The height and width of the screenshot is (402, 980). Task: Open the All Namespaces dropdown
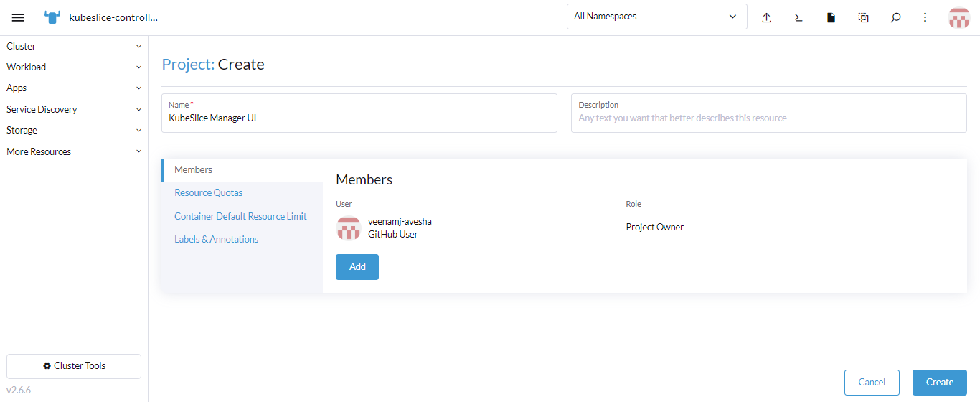656,17
